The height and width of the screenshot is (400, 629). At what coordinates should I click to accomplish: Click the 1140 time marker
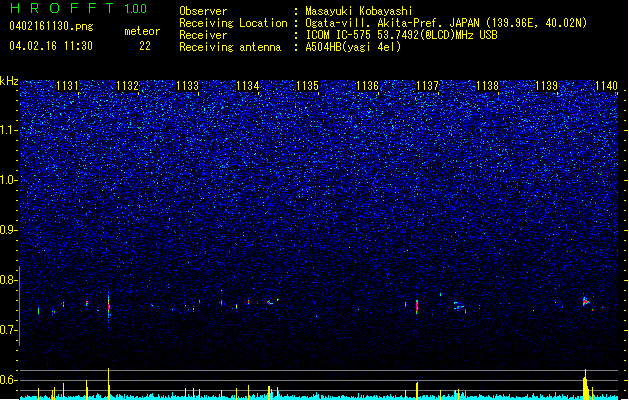point(606,86)
